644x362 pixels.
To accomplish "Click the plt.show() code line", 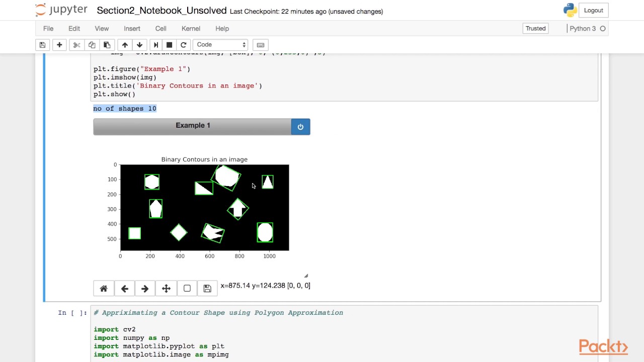I will (114, 94).
